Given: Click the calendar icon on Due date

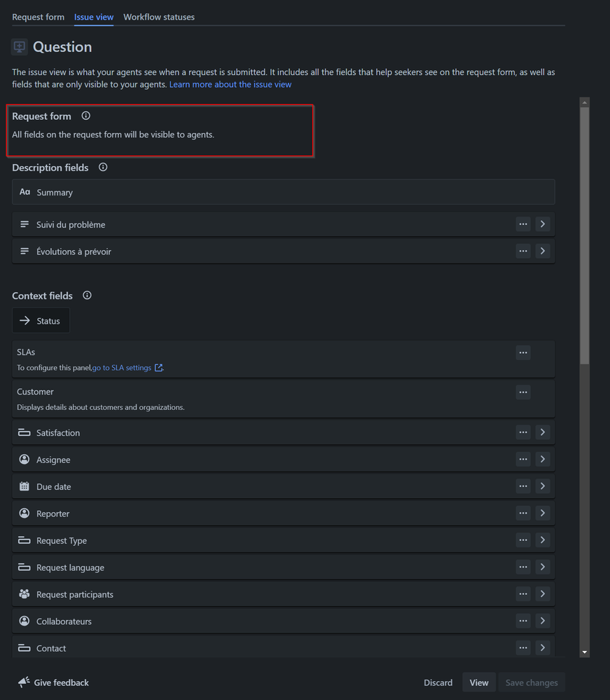Looking at the screenshot, I should [25, 486].
